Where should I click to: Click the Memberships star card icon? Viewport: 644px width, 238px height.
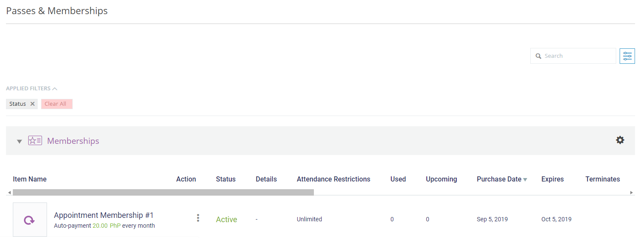[x=35, y=140]
